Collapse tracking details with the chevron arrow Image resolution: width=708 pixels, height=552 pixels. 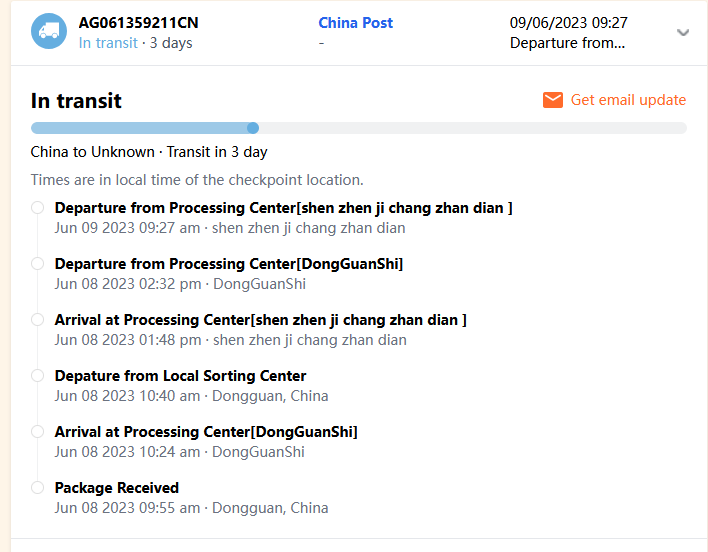(x=683, y=32)
